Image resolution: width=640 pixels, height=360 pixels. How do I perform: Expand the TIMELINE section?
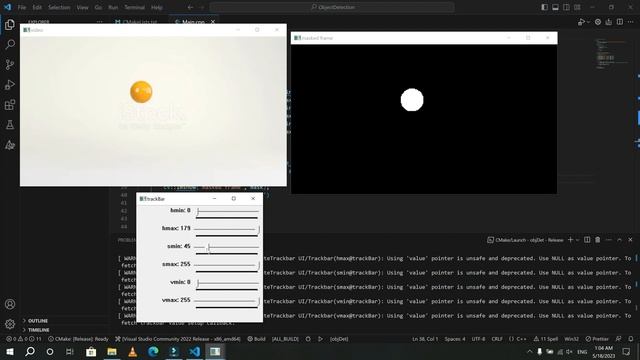coord(38,330)
